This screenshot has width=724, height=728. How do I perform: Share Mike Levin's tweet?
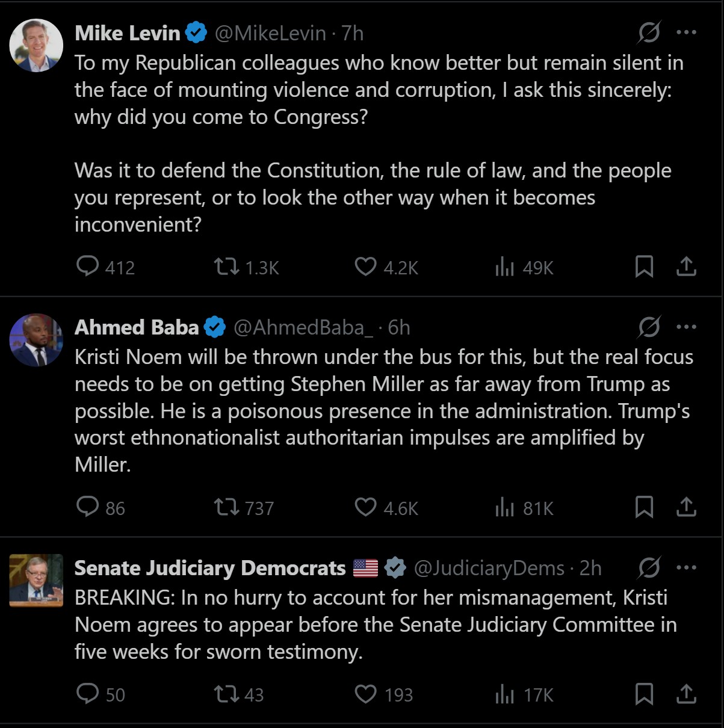click(x=686, y=267)
